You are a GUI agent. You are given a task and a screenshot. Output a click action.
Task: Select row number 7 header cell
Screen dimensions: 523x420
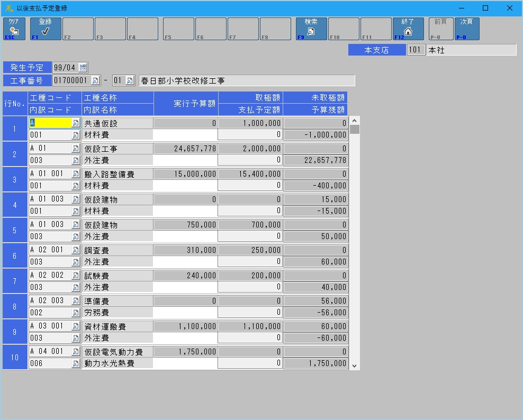pos(15,281)
